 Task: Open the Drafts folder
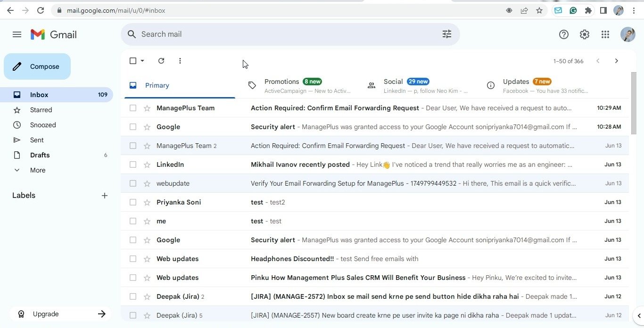pyautogui.click(x=57, y=155)
